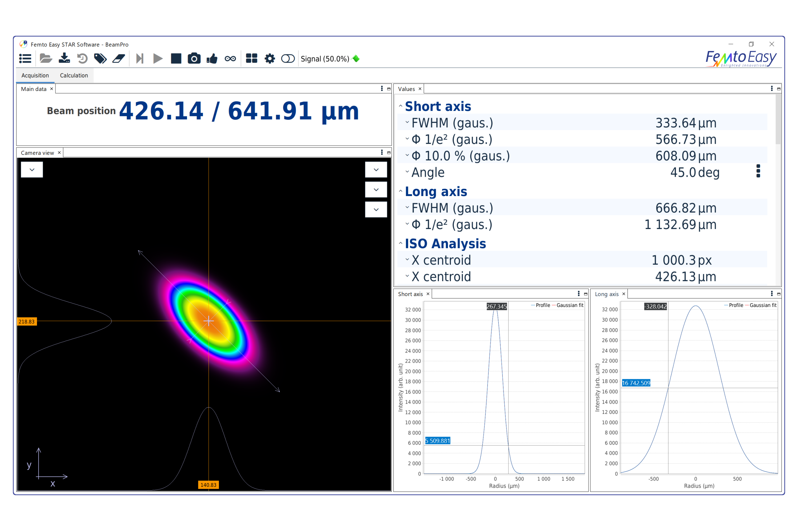Collapse the Short axis section

(401, 107)
